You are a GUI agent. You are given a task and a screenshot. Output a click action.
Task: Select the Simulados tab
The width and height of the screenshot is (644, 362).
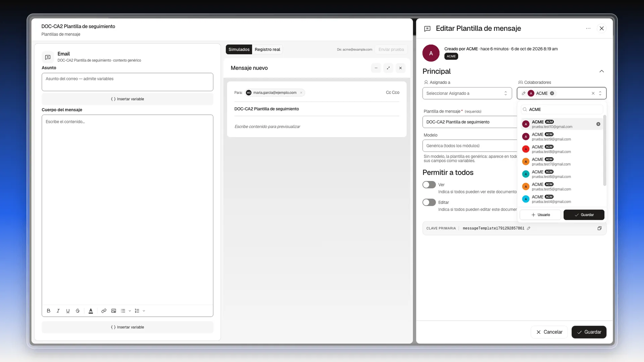[239, 49]
